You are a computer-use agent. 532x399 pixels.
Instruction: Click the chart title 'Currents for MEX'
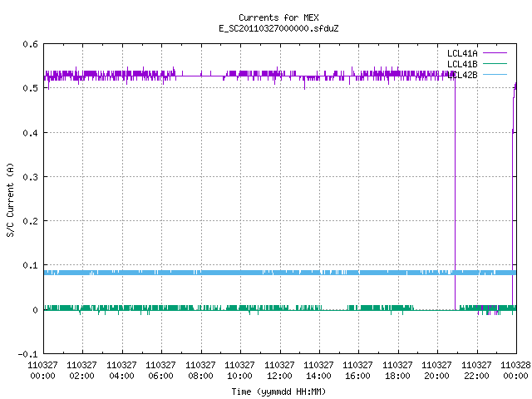(x=278, y=17)
